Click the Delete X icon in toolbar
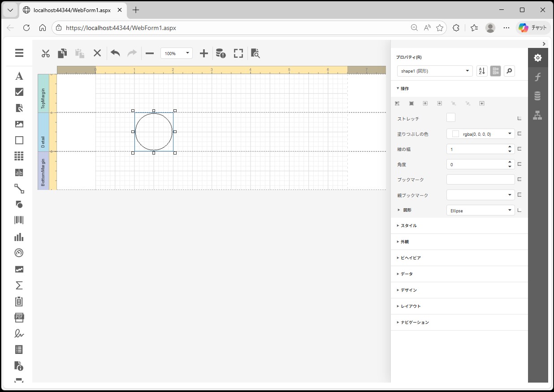The image size is (554, 392). pyautogui.click(x=97, y=53)
